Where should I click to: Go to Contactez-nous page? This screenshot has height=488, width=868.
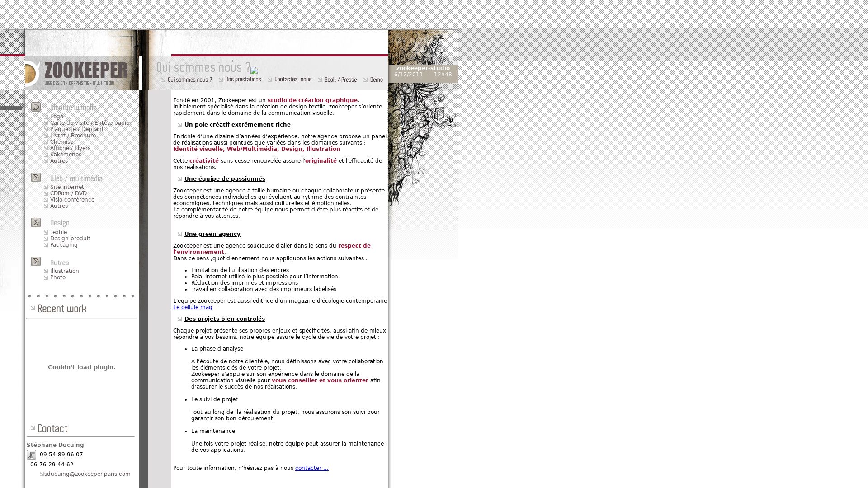[x=292, y=79]
